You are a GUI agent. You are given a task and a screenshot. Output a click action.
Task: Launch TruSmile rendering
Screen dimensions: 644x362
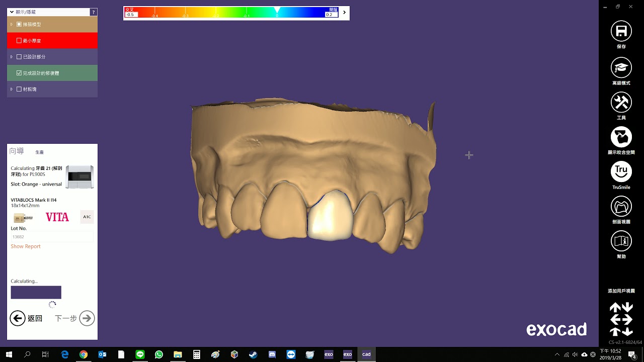[x=621, y=171]
